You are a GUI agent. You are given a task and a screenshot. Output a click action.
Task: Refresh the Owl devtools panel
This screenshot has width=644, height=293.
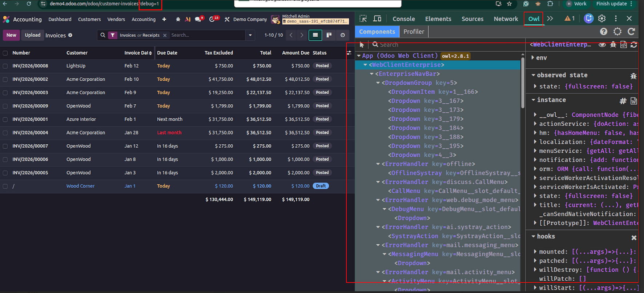pyautogui.click(x=631, y=32)
